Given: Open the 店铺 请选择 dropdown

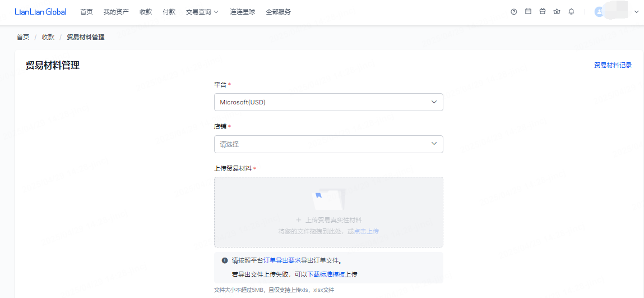Looking at the screenshot, I should 328,144.
